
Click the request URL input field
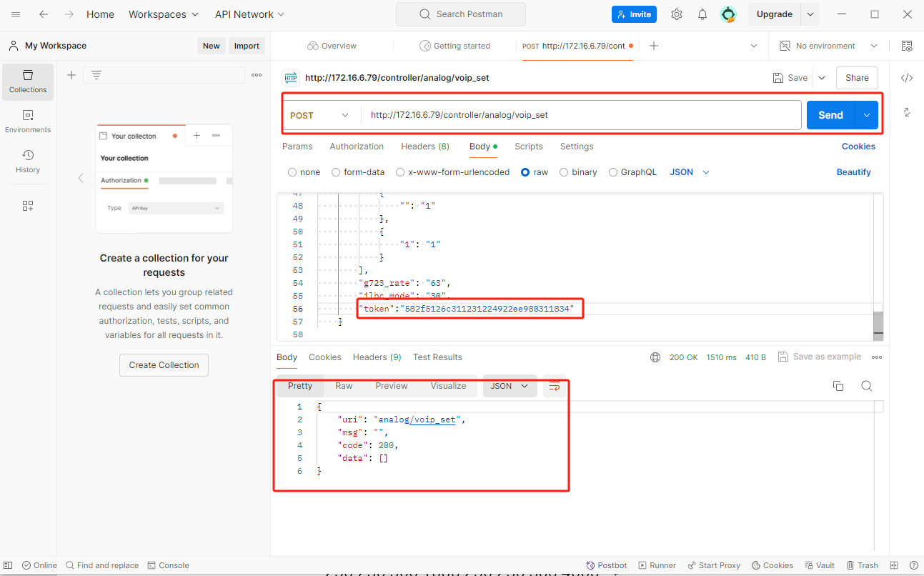pos(581,115)
